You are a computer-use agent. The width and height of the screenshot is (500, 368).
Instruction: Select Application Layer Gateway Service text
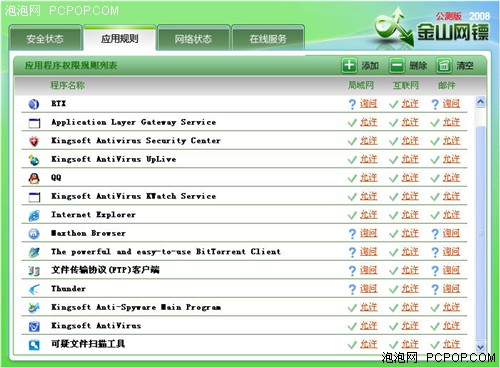(x=134, y=122)
